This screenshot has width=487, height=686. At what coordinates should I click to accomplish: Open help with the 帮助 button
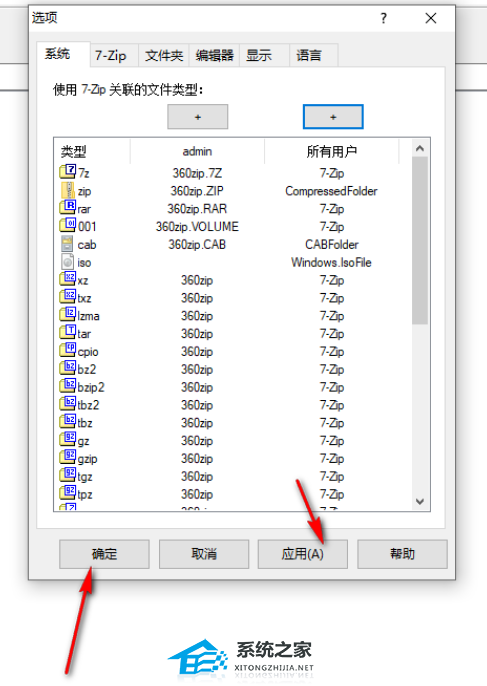click(x=403, y=554)
